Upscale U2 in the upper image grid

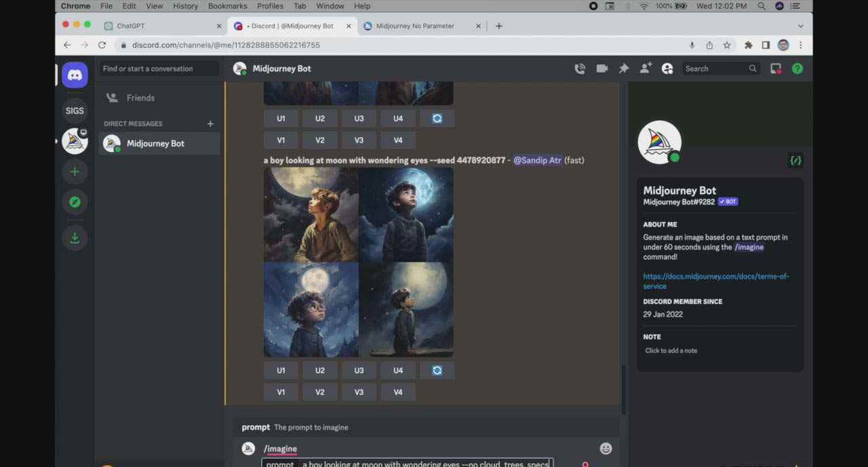[x=320, y=118]
